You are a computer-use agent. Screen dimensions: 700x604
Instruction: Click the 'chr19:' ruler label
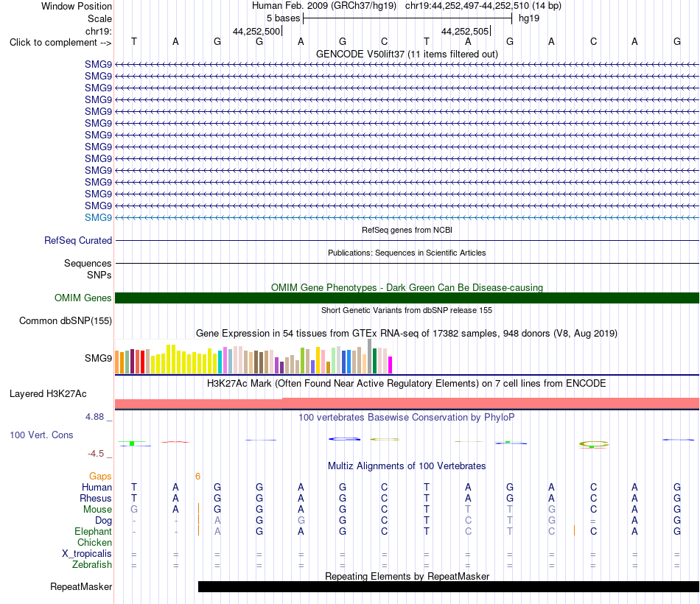[99, 31]
